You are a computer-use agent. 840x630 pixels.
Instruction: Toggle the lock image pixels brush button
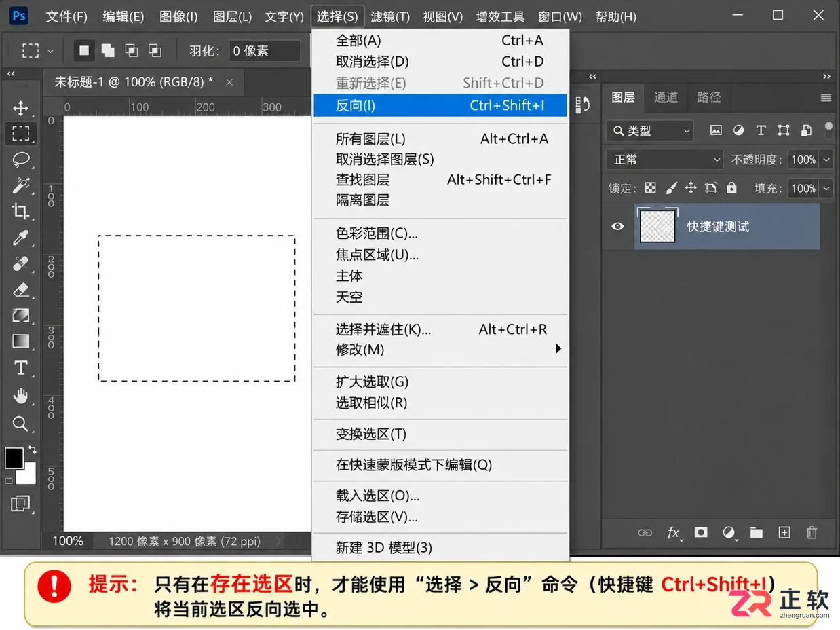click(x=671, y=188)
